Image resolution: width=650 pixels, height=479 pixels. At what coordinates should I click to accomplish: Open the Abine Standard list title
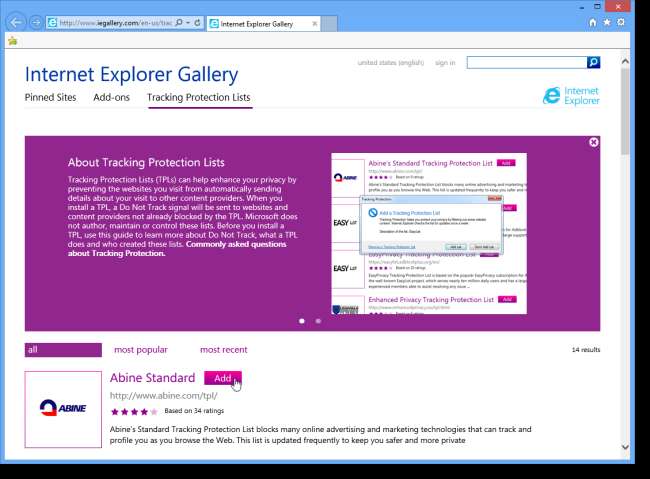153,378
